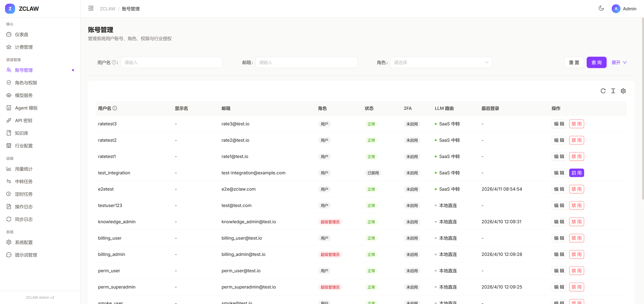Viewport: 644px width, 304px height.
Task: Click the username help question icon
Action: [114, 63]
